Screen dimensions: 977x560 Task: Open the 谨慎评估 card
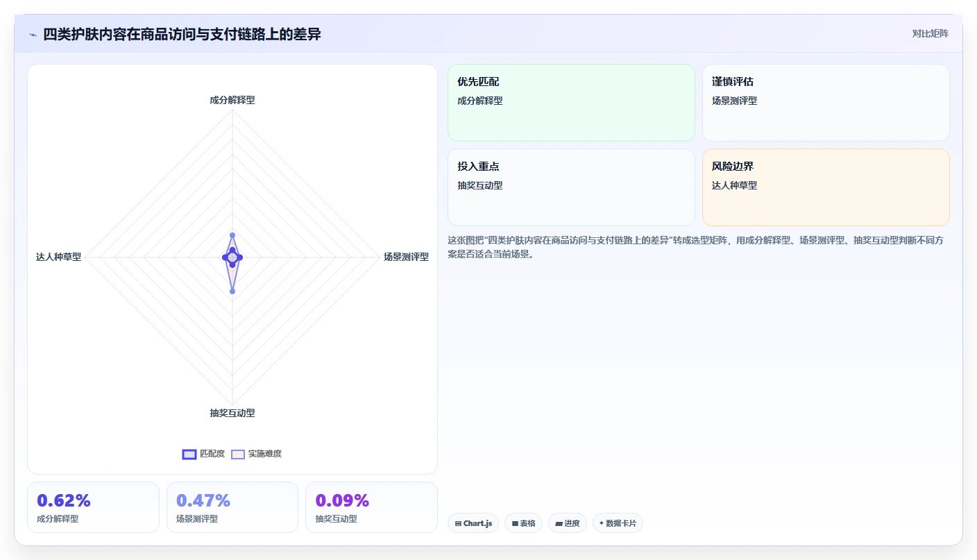click(x=826, y=103)
